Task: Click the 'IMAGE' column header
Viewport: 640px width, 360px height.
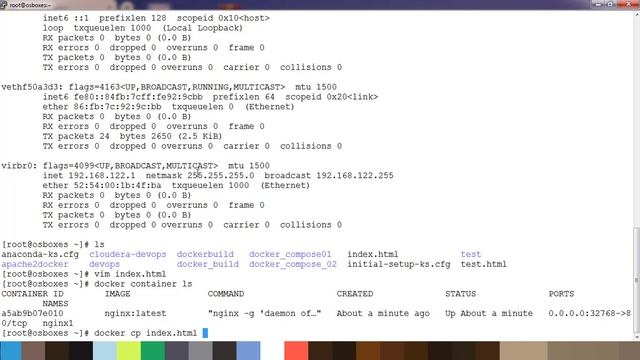Action: pyautogui.click(x=118, y=294)
